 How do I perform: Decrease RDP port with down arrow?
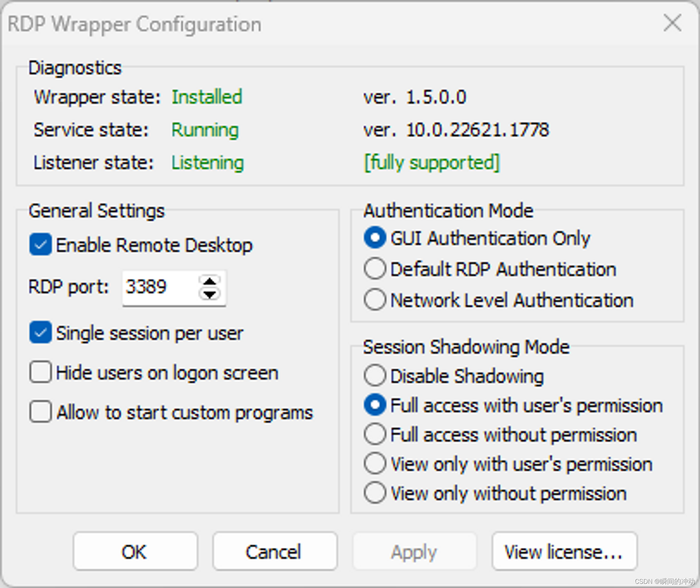209,294
